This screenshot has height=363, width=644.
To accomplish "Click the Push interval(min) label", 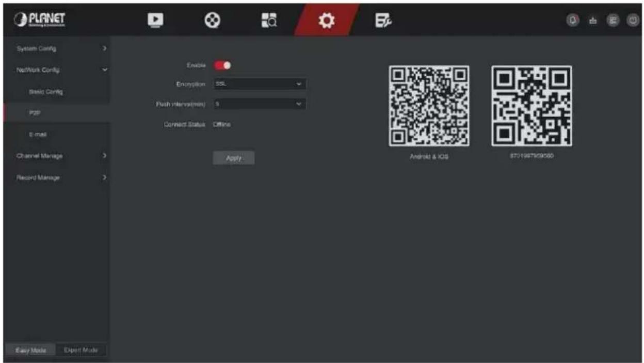I will coord(181,104).
